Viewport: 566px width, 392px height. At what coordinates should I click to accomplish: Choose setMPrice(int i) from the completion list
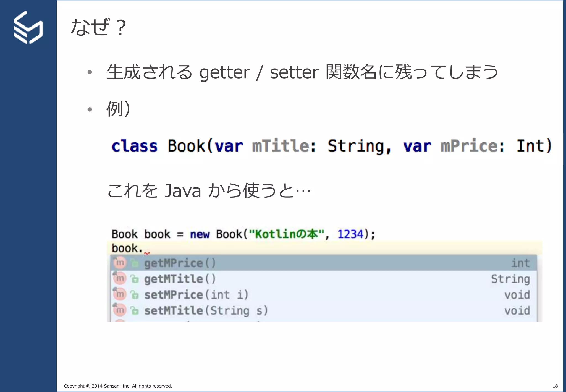pos(323,295)
